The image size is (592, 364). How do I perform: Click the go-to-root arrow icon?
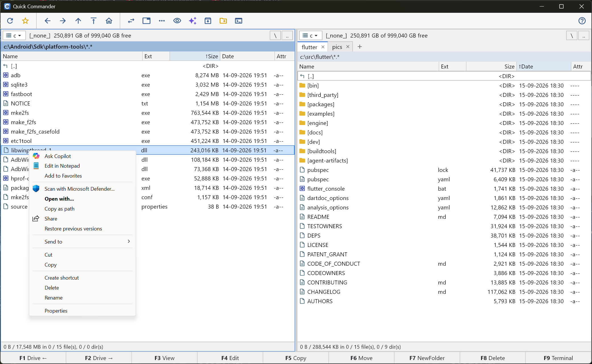(94, 21)
